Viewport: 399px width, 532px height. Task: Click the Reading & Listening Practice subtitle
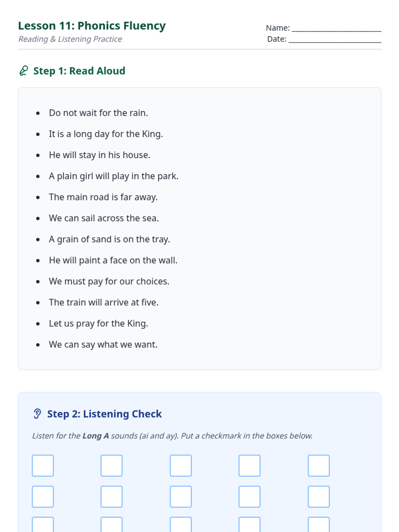coord(70,39)
